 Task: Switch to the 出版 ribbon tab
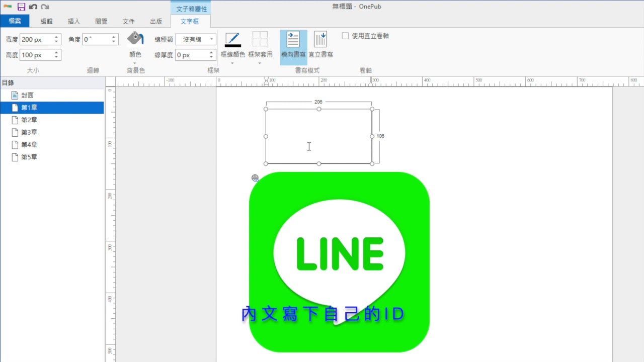click(156, 21)
